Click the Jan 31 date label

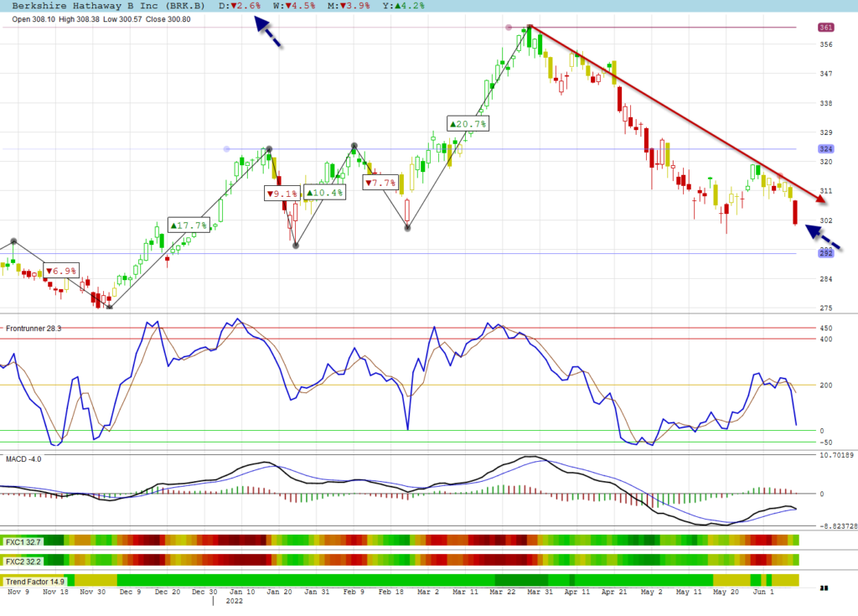317,592
